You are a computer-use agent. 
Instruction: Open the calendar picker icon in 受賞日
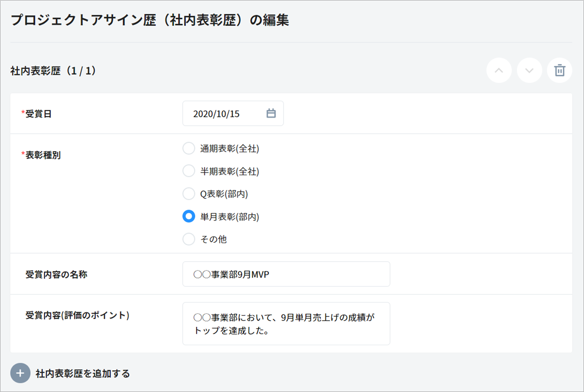coord(271,113)
